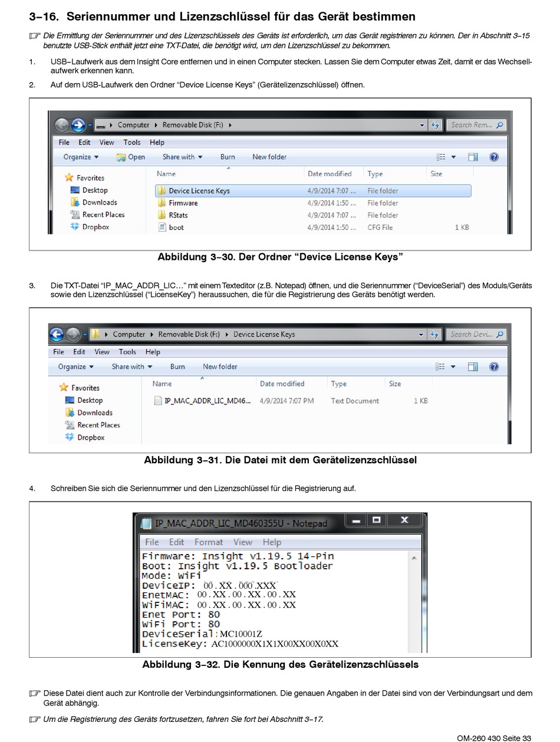Click search box in Device License Keys window

tap(476, 335)
